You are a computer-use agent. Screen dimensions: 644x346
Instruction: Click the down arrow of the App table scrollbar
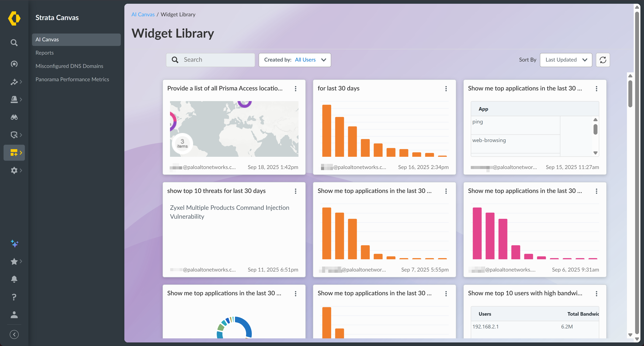tap(595, 153)
